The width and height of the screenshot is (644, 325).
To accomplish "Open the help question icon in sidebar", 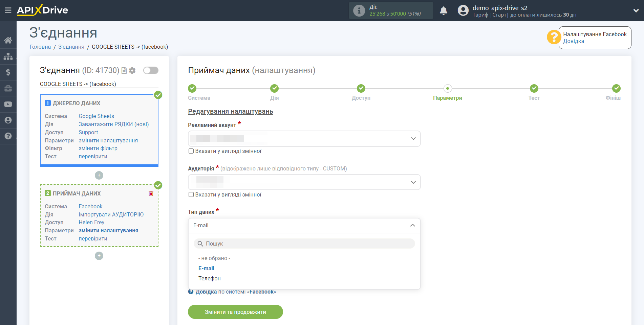I will pos(8,136).
